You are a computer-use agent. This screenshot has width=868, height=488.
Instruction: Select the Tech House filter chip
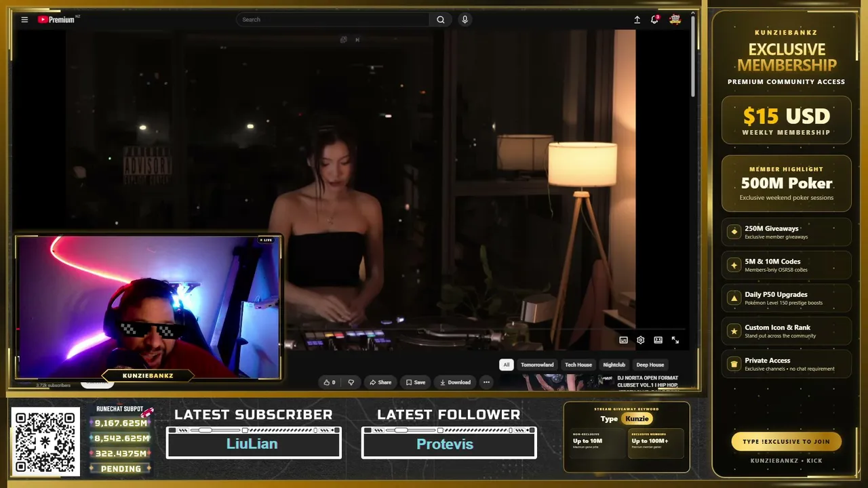(578, 365)
